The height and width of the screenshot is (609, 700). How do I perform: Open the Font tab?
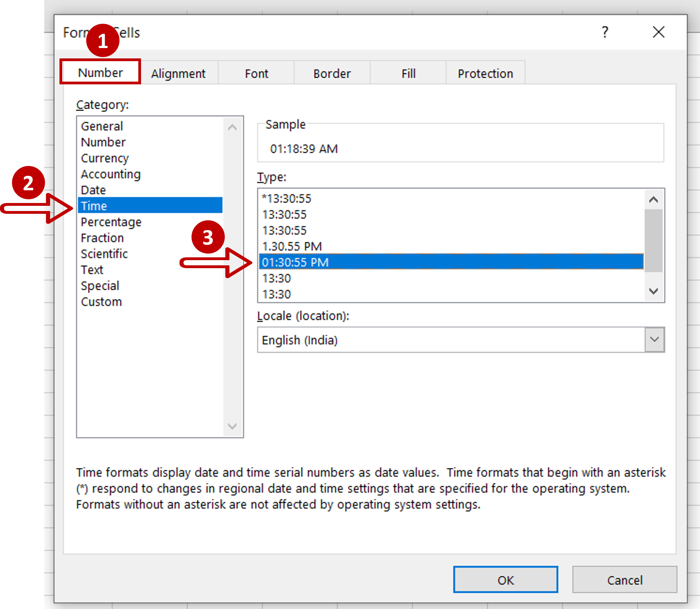point(256,73)
